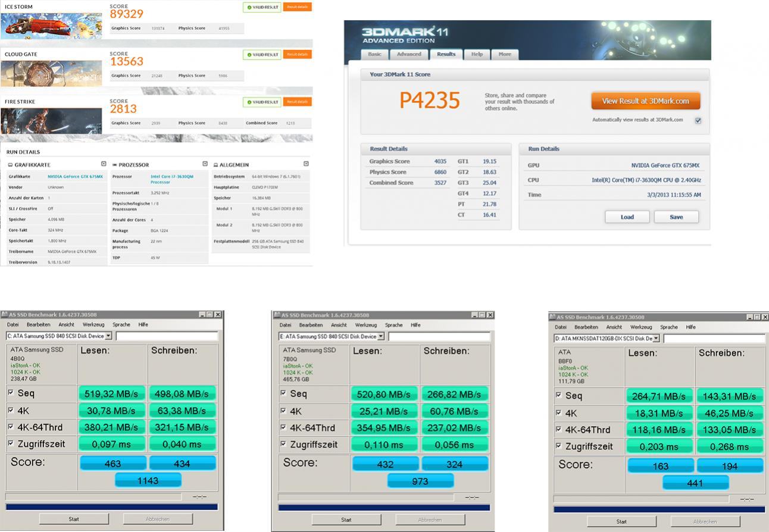769x532 pixels.
Task: Toggle Zugriffszeit checkbox in C: drive window
Action: click(x=11, y=443)
